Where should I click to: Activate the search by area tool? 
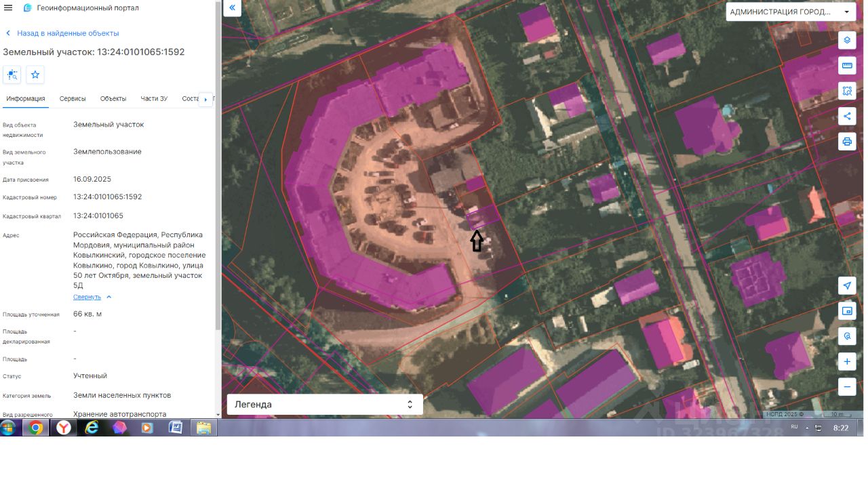[x=847, y=90]
